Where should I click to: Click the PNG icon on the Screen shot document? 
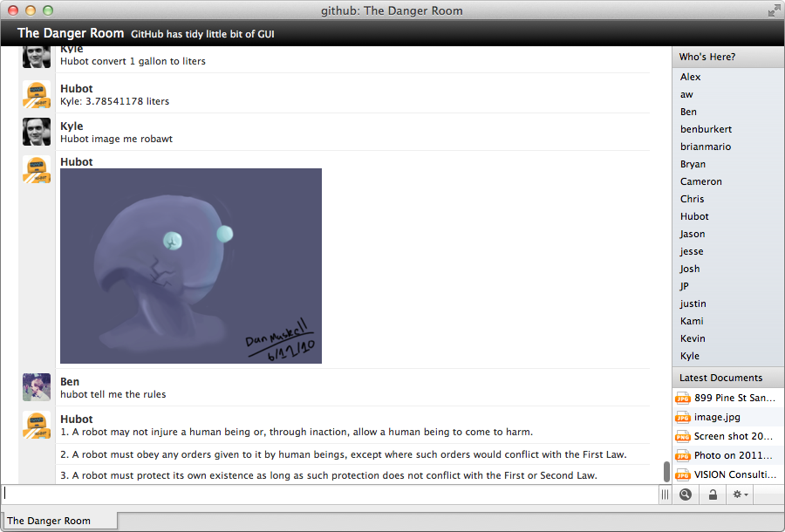(x=683, y=436)
